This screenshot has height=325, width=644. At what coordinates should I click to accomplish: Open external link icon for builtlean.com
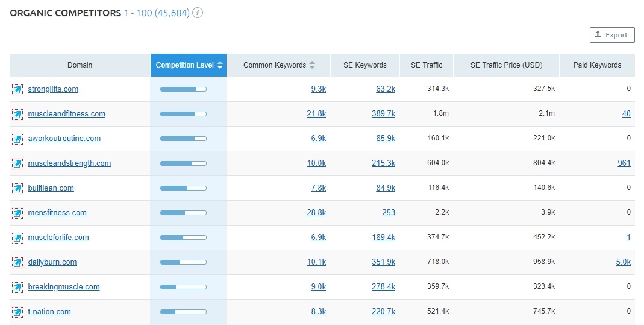[x=17, y=188]
